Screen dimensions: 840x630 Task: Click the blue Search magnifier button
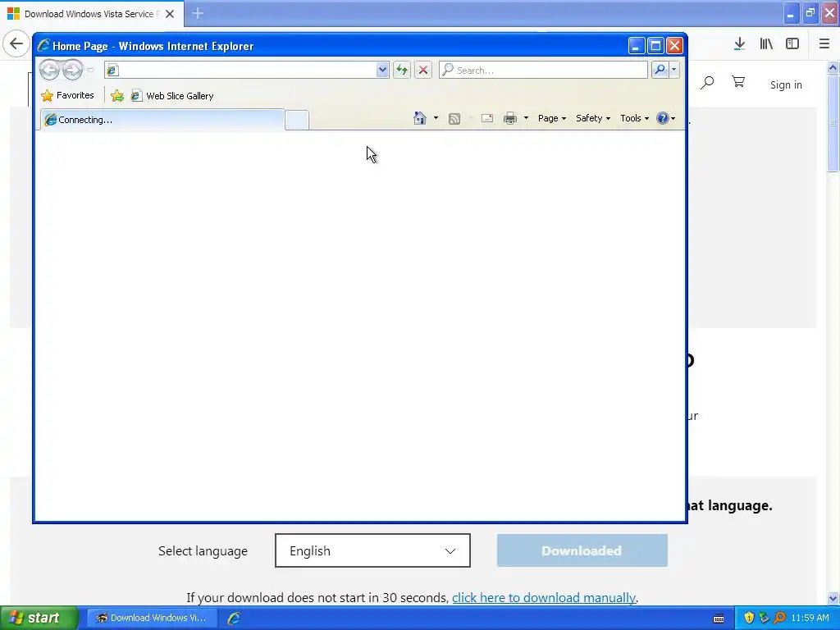[x=660, y=70]
